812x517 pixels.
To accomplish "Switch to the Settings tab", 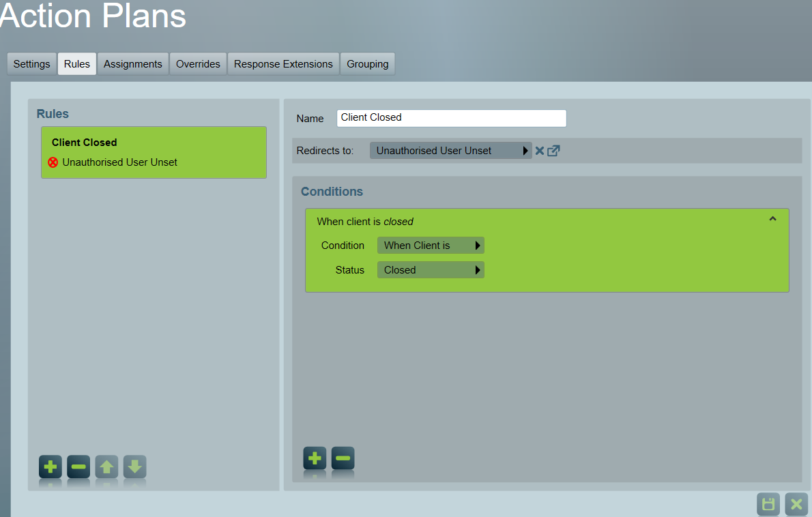I will click(x=31, y=63).
